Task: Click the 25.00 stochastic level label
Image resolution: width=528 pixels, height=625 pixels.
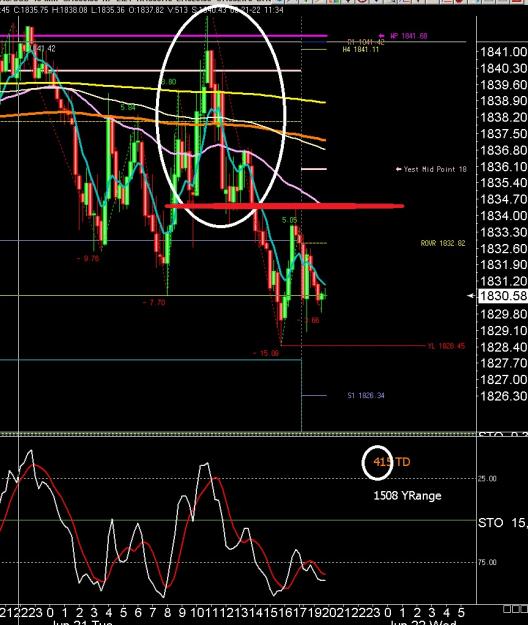Action: pyautogui.click(x=487, y=478)
